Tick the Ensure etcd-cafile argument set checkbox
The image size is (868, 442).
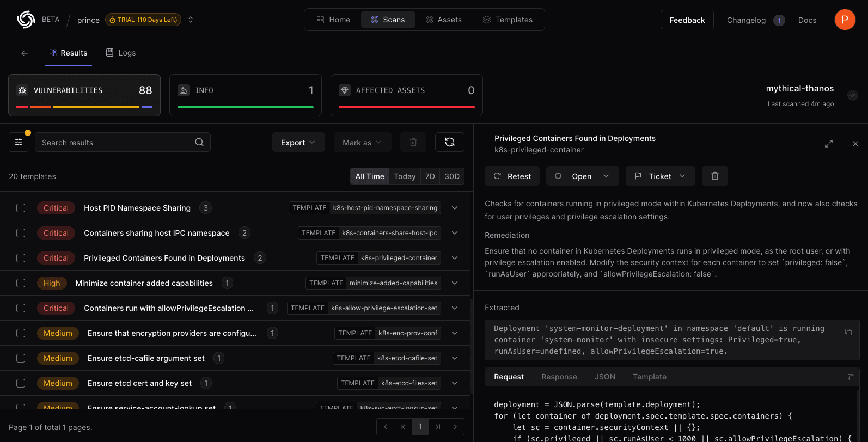21,358
